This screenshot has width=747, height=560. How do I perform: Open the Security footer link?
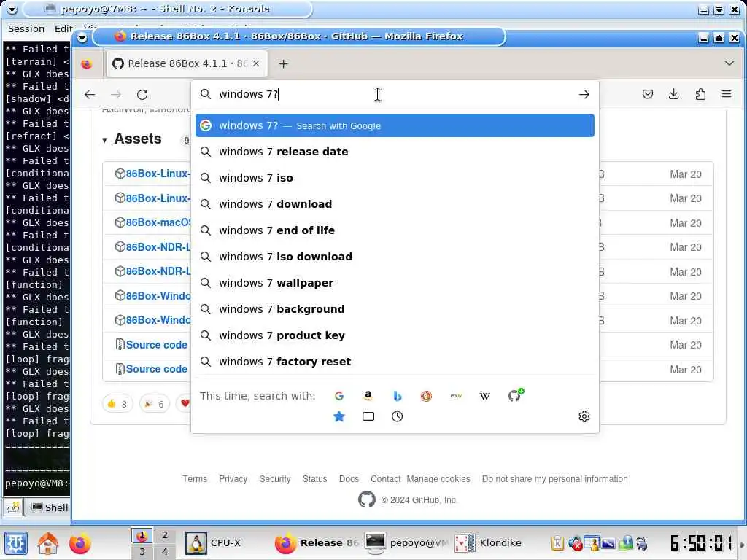coord(275,478)
